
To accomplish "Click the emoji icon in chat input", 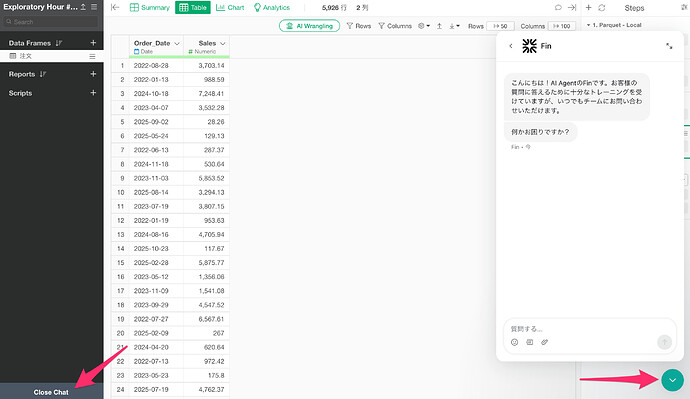I will 514,342.
